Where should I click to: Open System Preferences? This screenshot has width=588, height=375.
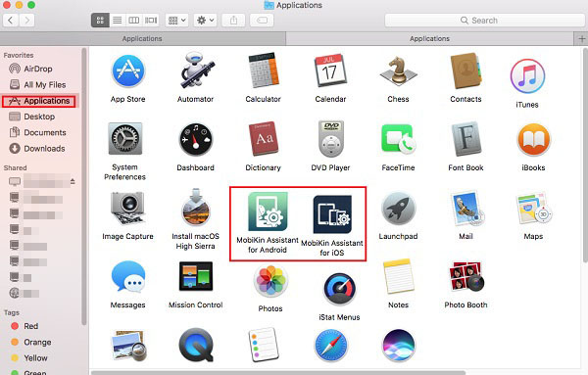pos(124,139)
